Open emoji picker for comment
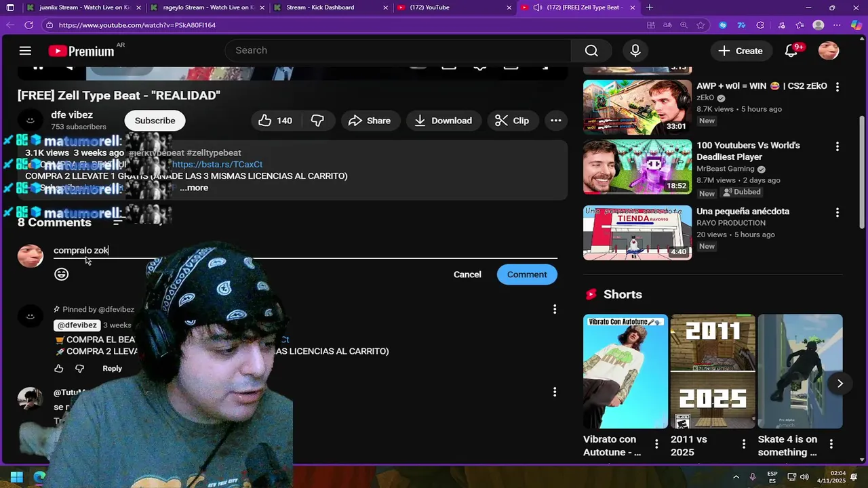Screen dimensions: 868x488 pos(62,274)
